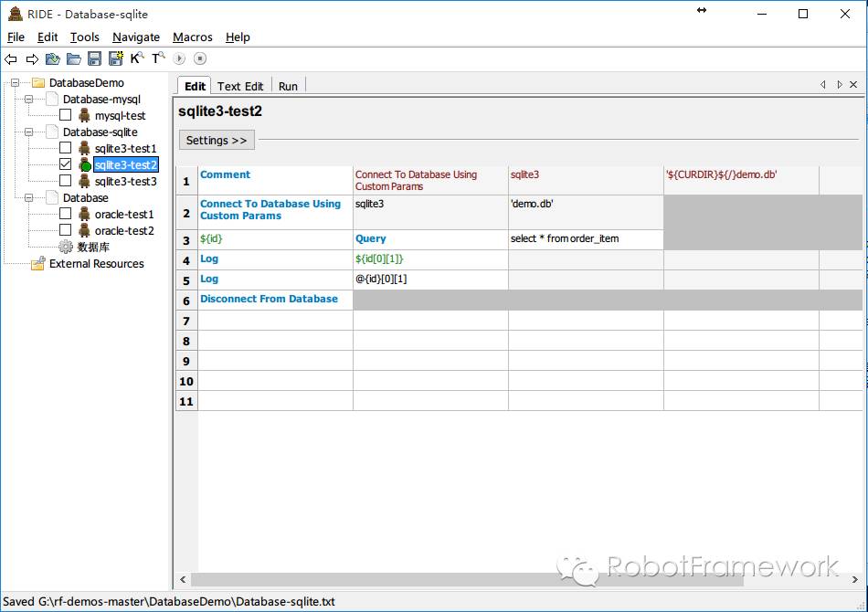Click the ${id[0][1]} argument cell
This screenshot has height=612, width=868.
tap(430, 259)
